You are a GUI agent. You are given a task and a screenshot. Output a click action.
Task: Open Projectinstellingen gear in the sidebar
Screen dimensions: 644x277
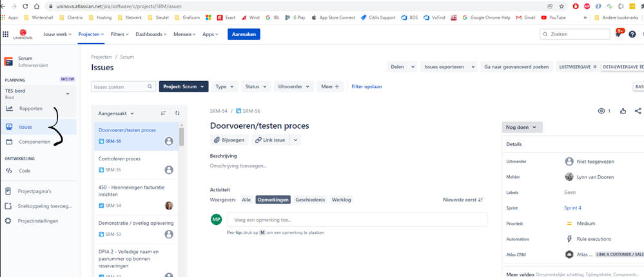[38, 221]
